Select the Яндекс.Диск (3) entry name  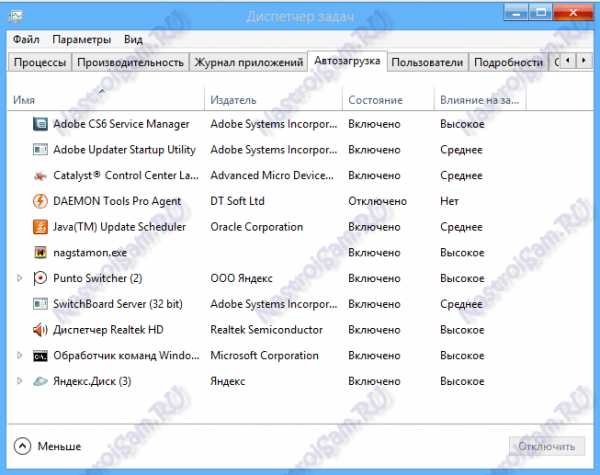(92, 381)
